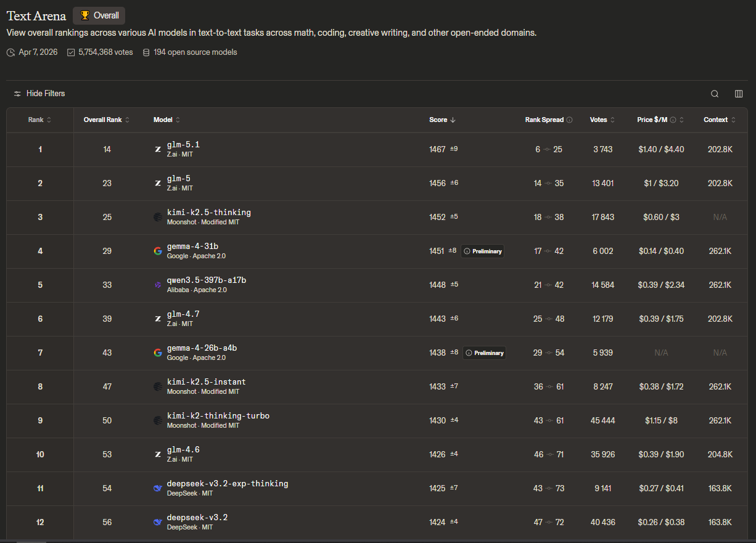Click the clock icon next to Apr 7, 2026
Viewport: 756px width, 543px height.
coord(10,52)
